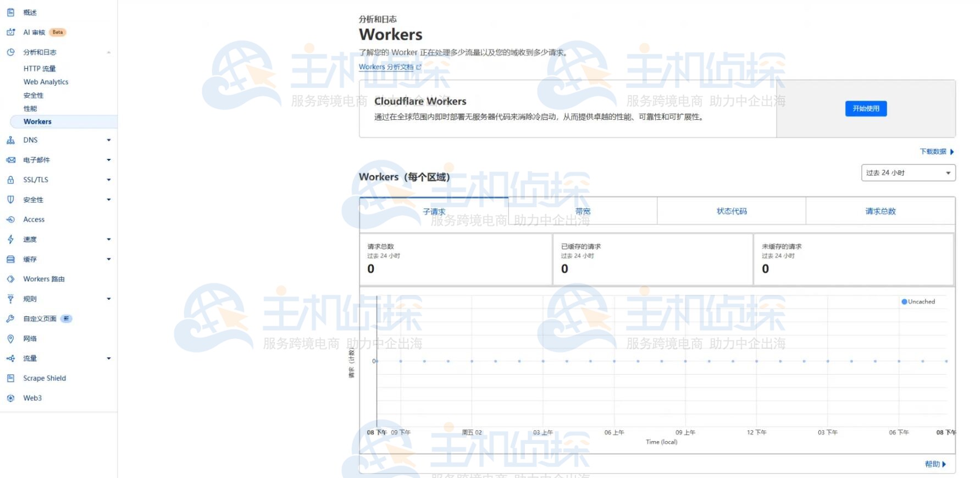The width and height of the screenshot is (980, 478).
Task: Open HTTP Traffic in sidebar
Action: [x=40, y=69]
